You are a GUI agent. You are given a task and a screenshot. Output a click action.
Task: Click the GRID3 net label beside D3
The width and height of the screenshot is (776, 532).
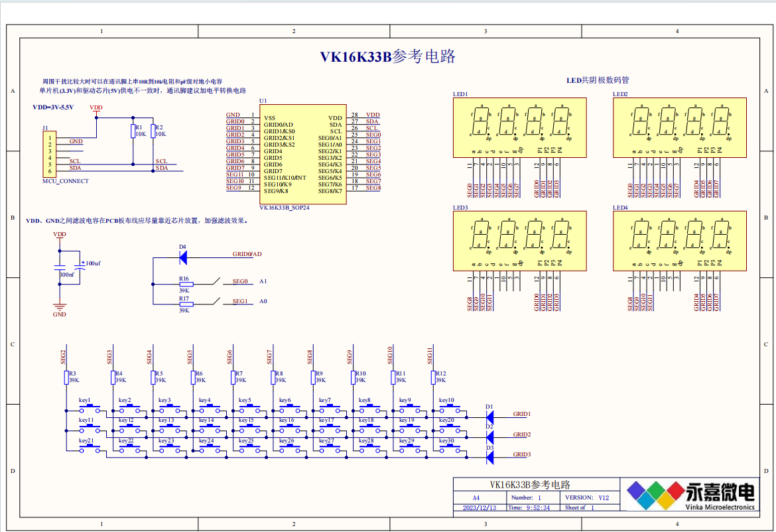pyautogui.click(x=521, y=454)
